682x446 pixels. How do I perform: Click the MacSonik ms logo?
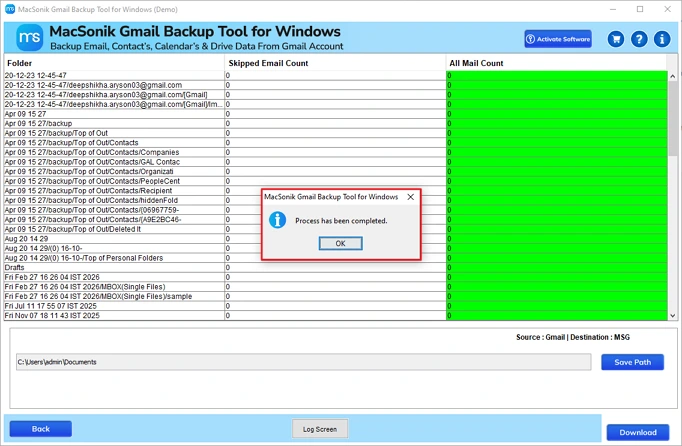click(30, 38)
